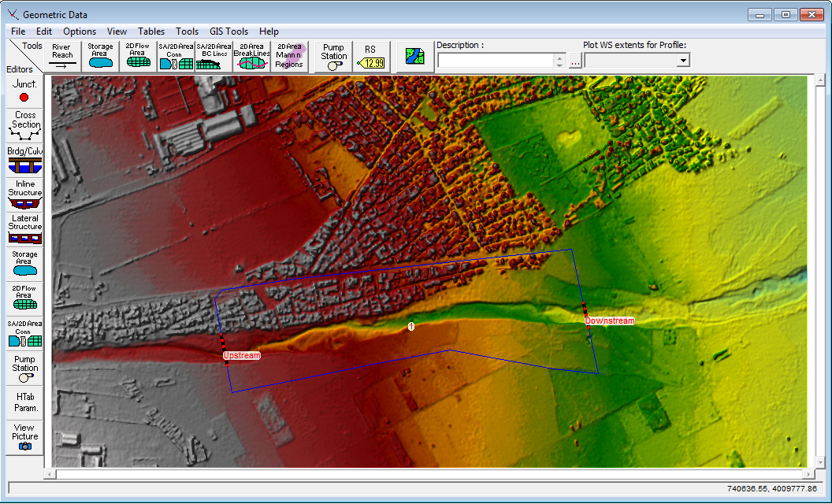Select the River Reach drawing tool

62,56
